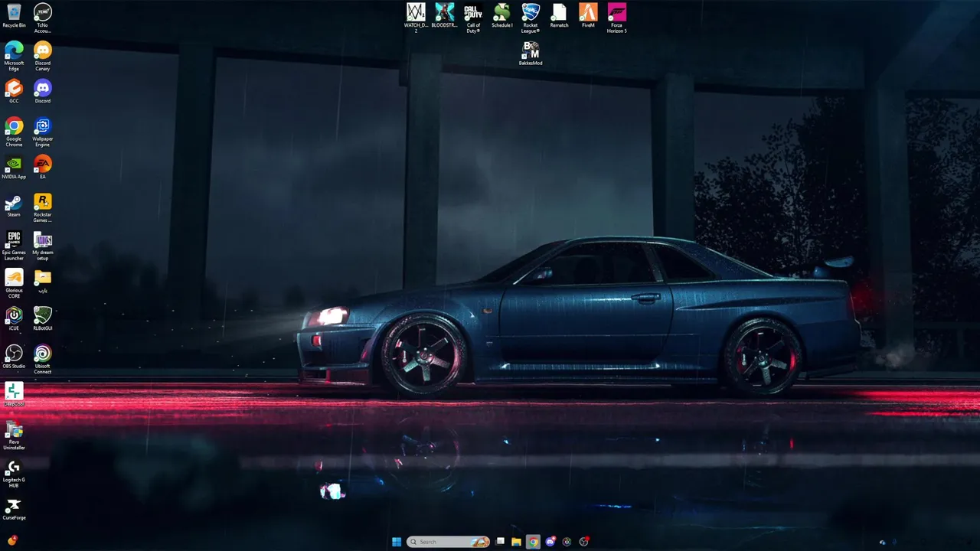This screenshot has height=551, width=980.
Task: Select the NVIDIA App desktop icon
Action: [x=14, y=167]
